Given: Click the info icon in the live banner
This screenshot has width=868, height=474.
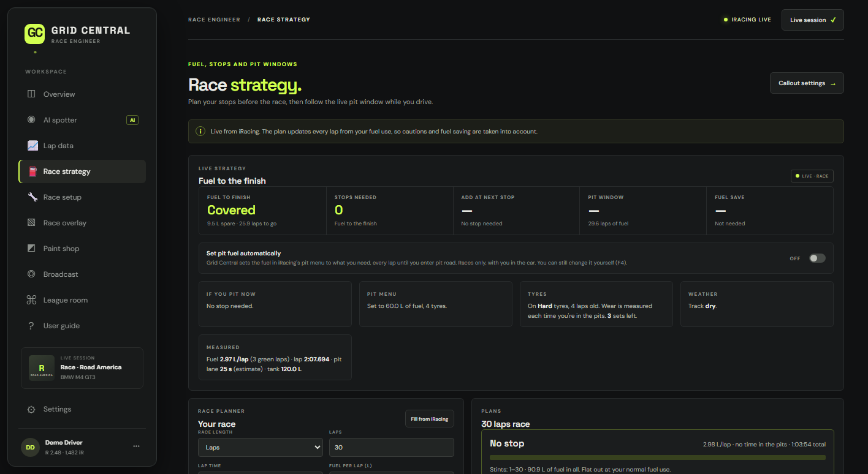Looking at the screenshot, I should pyautogui.click(x=200, y=131).
